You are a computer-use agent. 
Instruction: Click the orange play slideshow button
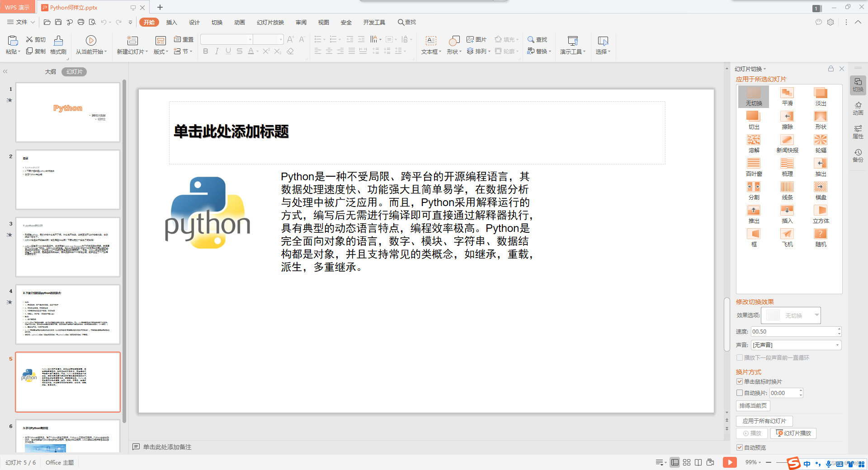[x=730, y=462]
